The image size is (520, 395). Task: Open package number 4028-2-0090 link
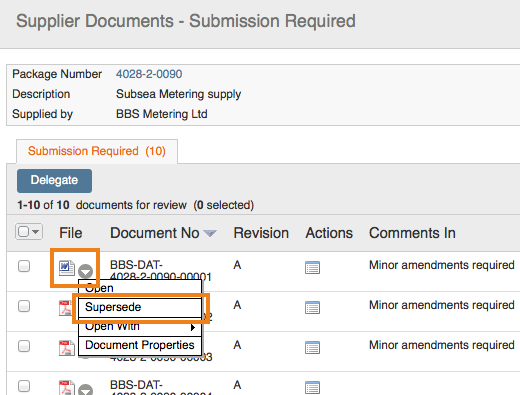[149, 74]
